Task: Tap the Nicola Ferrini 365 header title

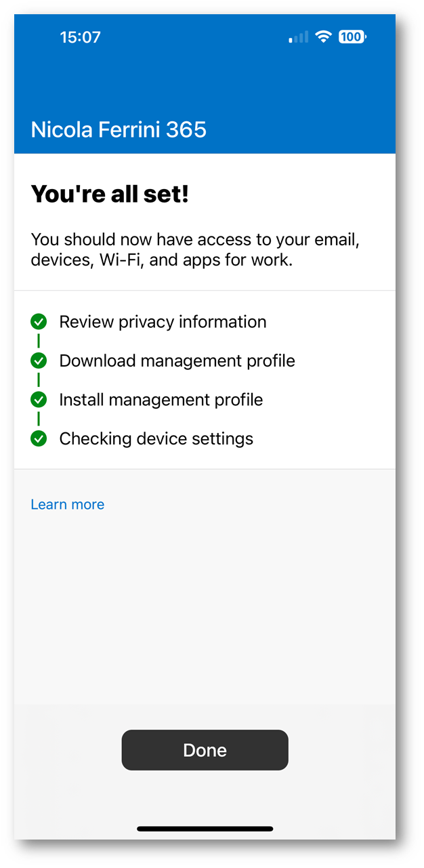Action: click(119, 129)
